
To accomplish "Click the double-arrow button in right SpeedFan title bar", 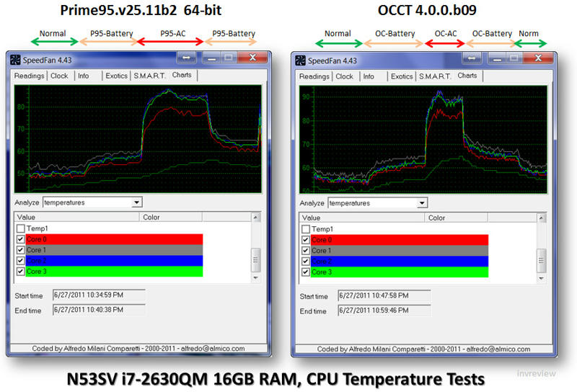I will pyautogui.click(x=472, y=58).
